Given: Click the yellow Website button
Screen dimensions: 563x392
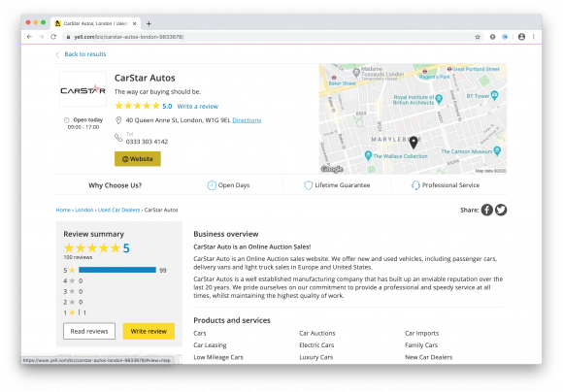Looking at the screenshot, I should [138, 159].
